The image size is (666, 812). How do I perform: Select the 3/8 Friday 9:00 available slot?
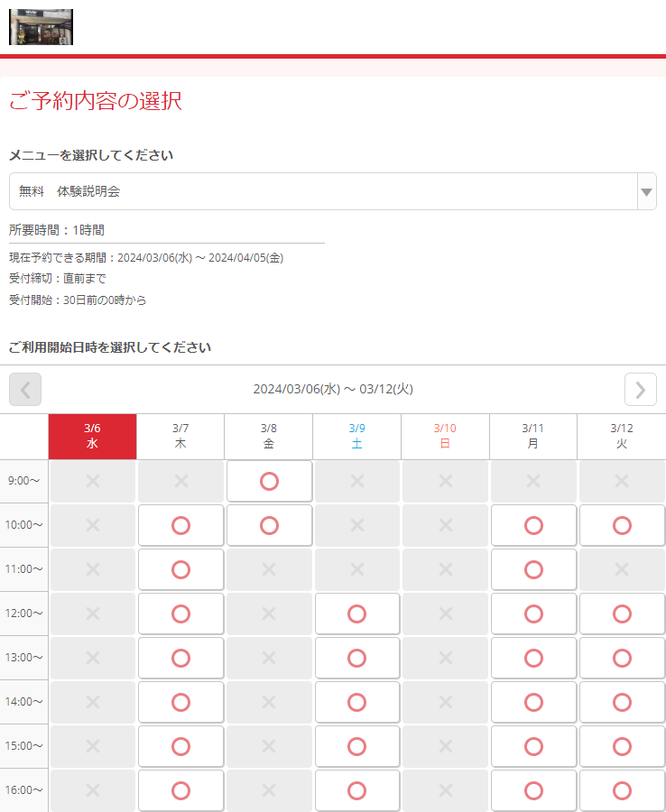pos(269,481)
